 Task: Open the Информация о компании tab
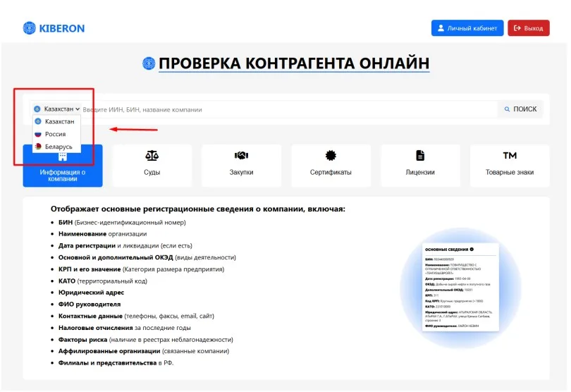(x=63, y=166)
